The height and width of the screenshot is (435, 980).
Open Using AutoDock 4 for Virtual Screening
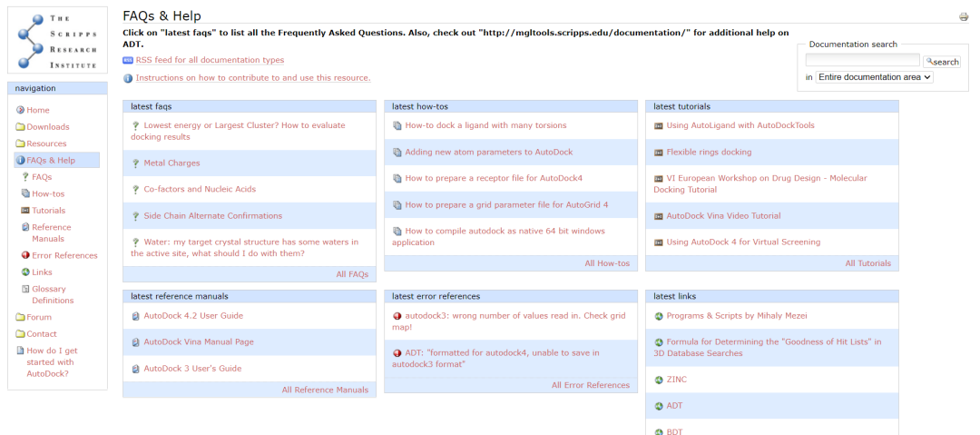point(744,242)
